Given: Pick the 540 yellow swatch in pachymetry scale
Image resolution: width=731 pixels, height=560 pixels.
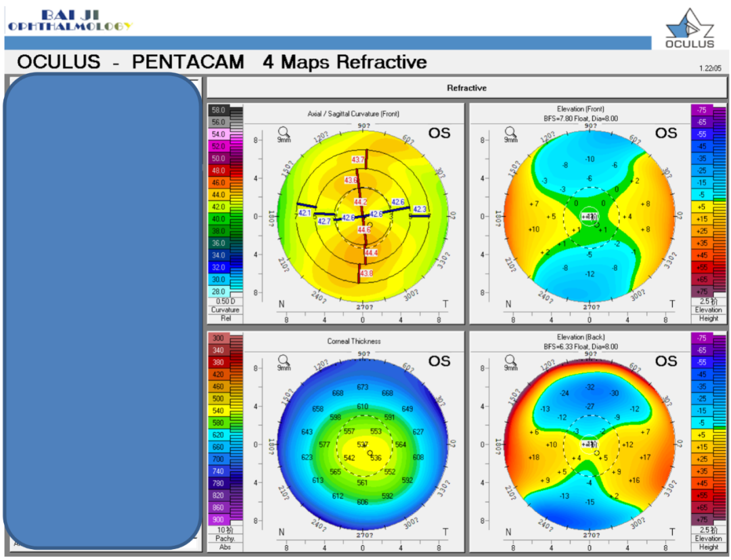Looking at the screenshot, I should tap(219, 410).
